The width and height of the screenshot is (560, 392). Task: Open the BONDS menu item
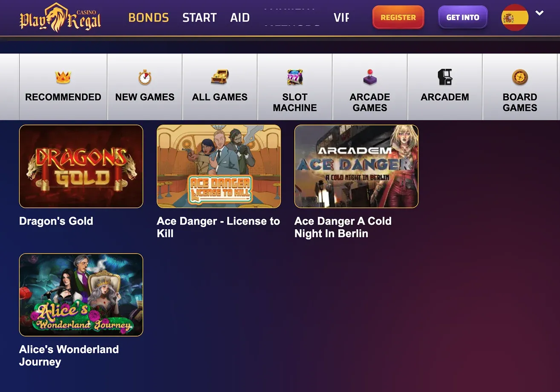[x=149, y=17]
